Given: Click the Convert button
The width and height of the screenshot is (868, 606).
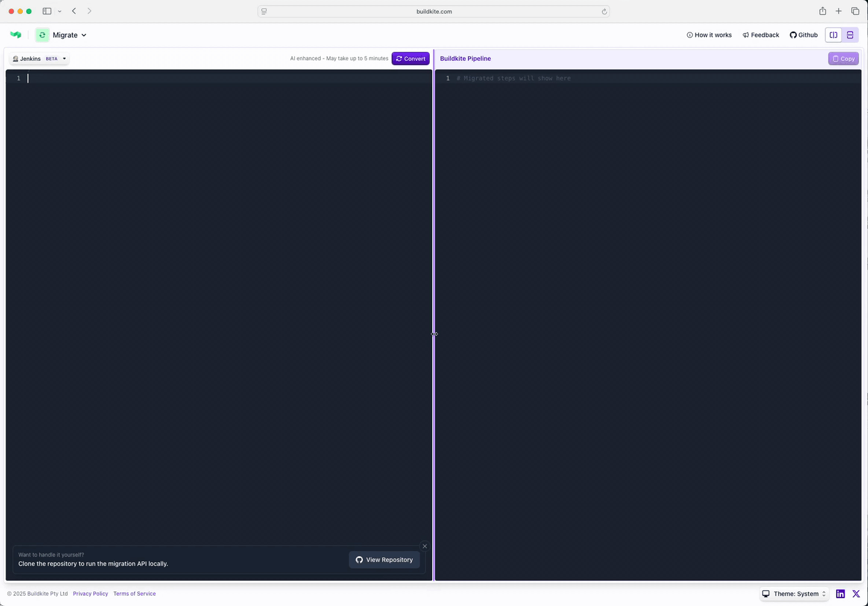Looking at the screenshot, I should click(410, 58).
